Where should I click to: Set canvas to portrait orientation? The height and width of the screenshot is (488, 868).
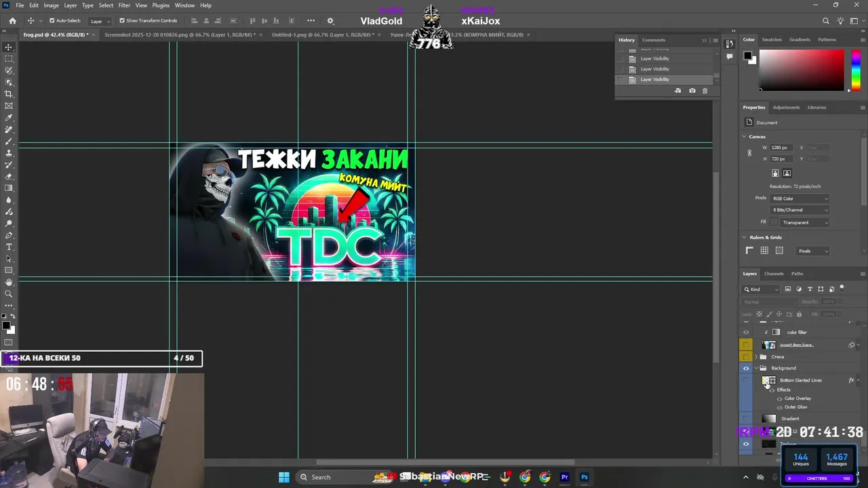pos(775,174)
